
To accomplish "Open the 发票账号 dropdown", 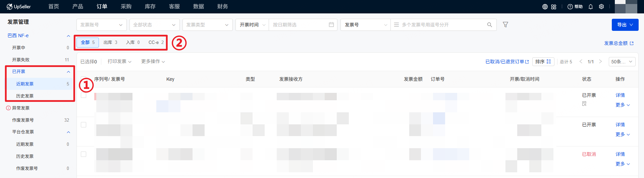I will (101, 25).
